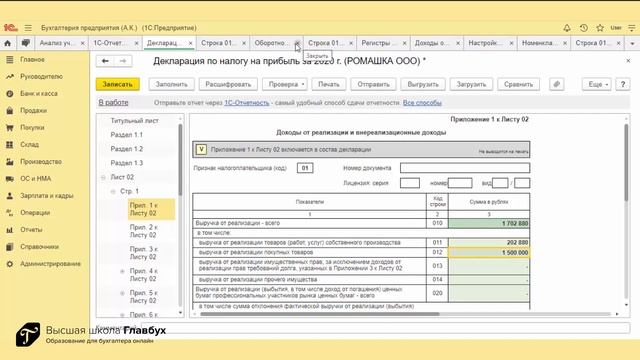The image size is (640, 360).
Task: Click Выгрузить button
Action: click(x=423, y=84)
